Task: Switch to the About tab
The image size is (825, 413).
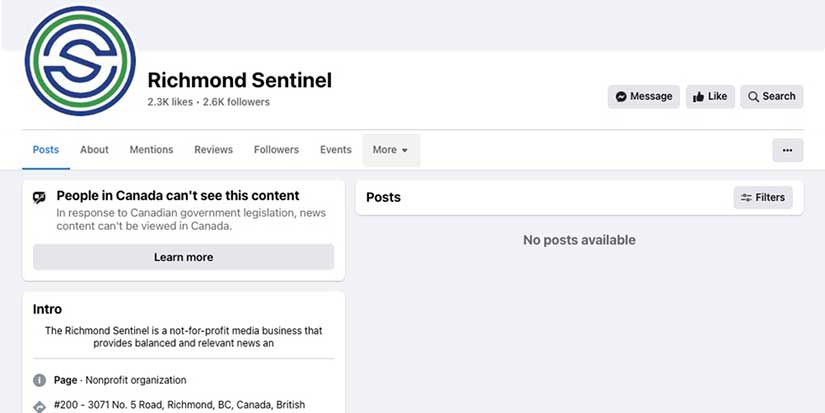Action: [94, 150]
